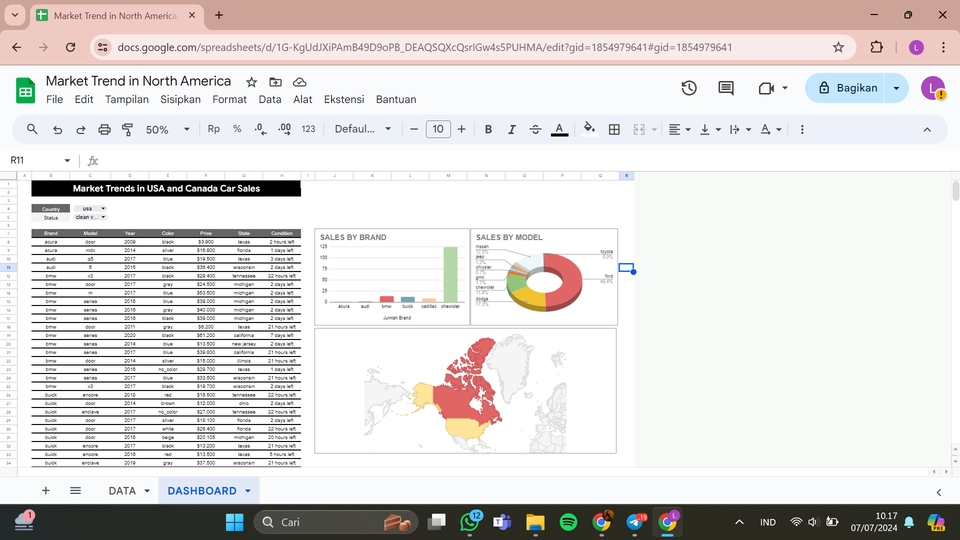Screen dimensions: 960x540
Task: Decrease font size with minus button
Action: pyautogui.click(x=414, y=129)
